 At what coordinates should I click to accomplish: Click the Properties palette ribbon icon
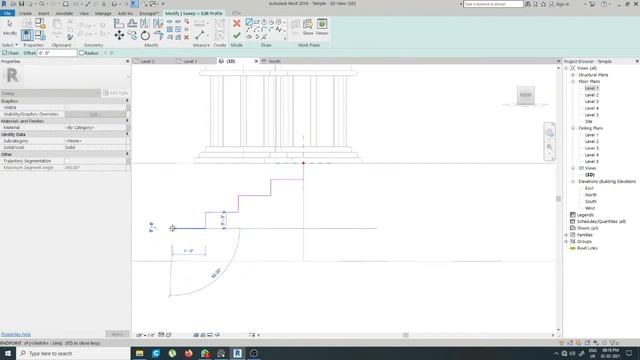coord(27,35)
